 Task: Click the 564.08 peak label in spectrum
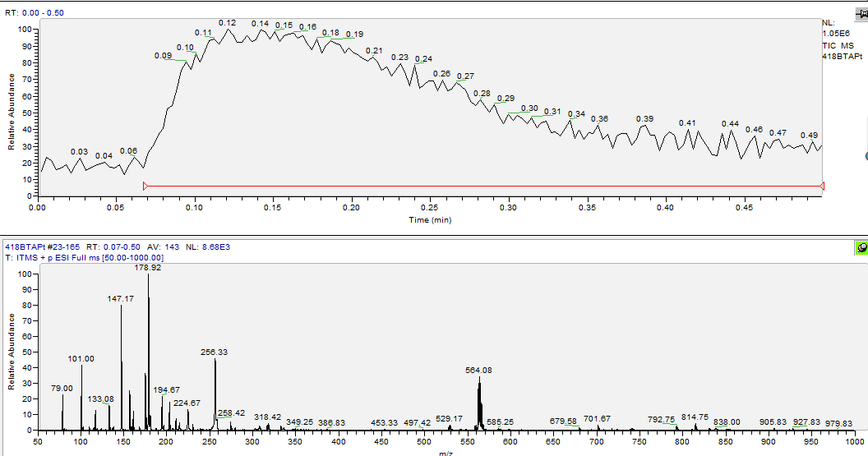(478, 370)
